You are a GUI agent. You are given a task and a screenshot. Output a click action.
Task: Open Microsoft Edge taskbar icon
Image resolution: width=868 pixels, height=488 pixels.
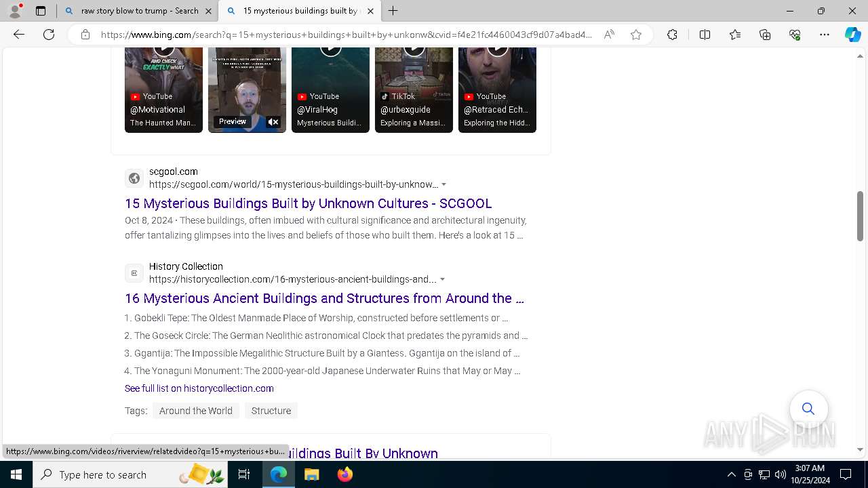coord(279,474)
